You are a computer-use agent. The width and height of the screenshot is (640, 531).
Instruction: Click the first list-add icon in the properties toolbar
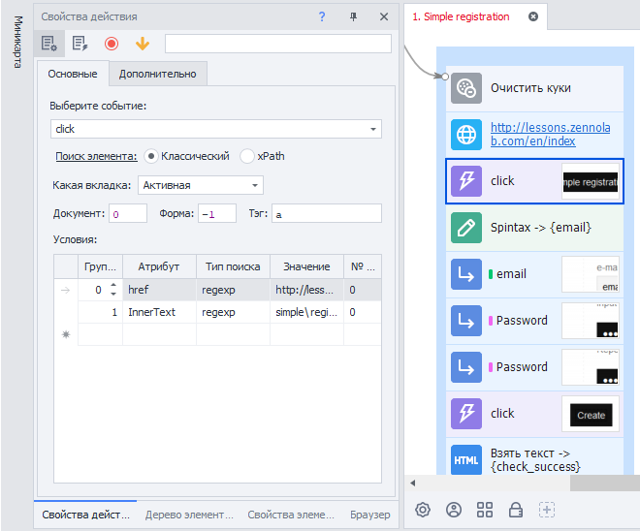48,43
